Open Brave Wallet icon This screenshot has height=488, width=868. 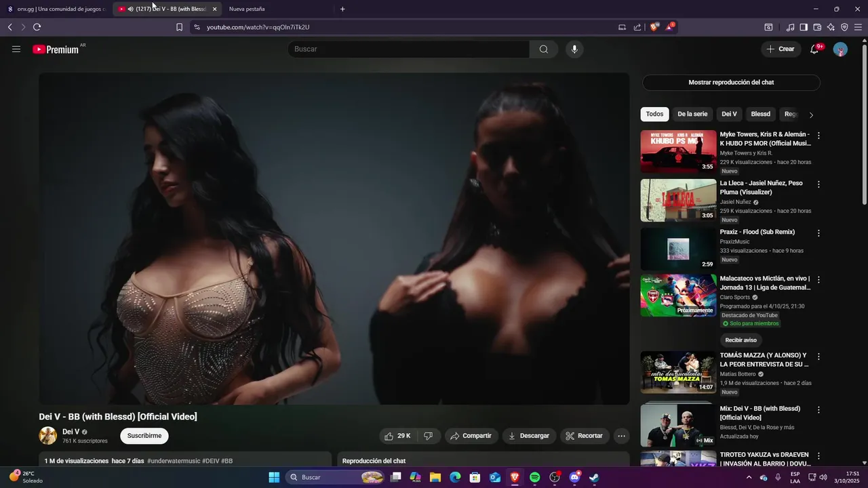click(x=817, y=27)
